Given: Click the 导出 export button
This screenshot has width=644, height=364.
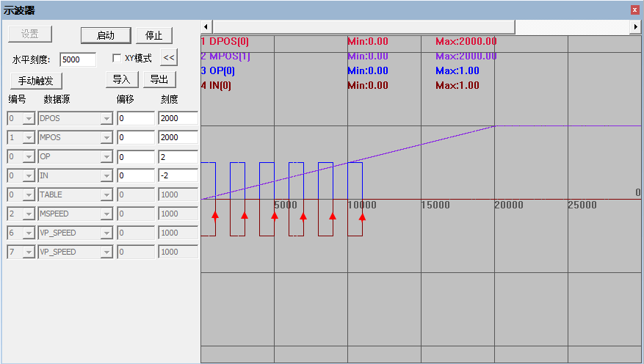Looking at the screenshot, I should pos(159,79).
